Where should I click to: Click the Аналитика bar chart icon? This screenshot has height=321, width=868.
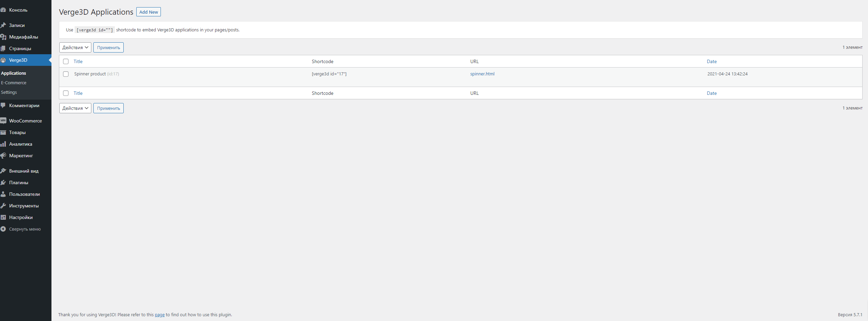click(3, 144)
